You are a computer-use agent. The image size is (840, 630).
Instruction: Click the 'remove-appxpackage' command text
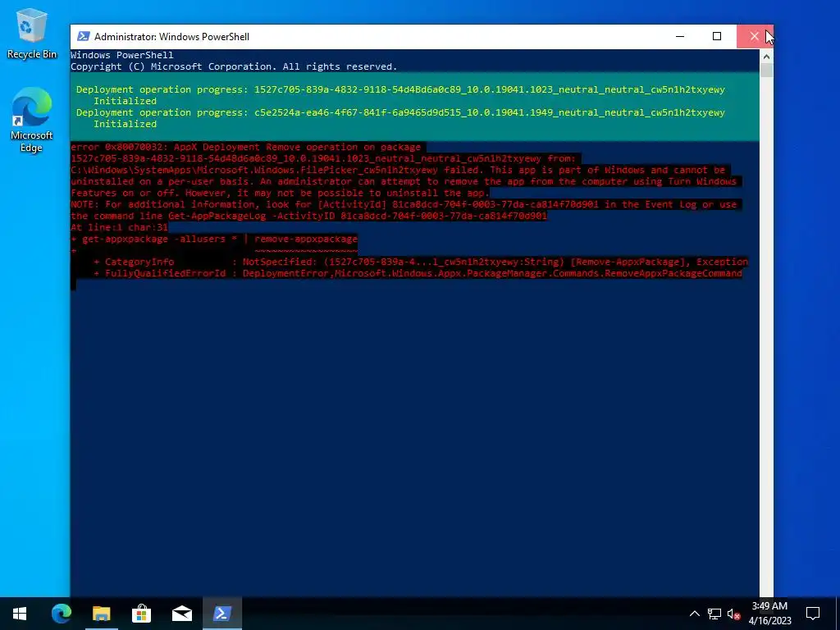pos(306,239)
